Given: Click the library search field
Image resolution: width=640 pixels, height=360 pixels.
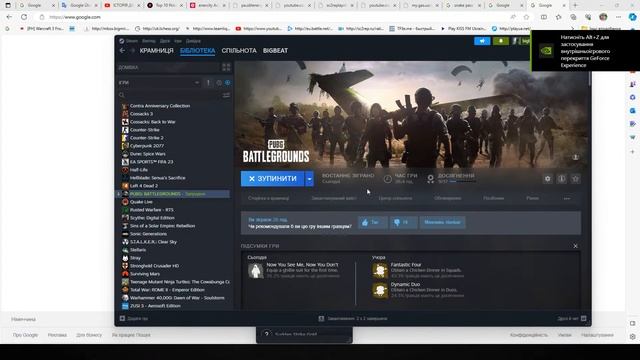Looking at the screenshot, I should click(x=173, y=95).
